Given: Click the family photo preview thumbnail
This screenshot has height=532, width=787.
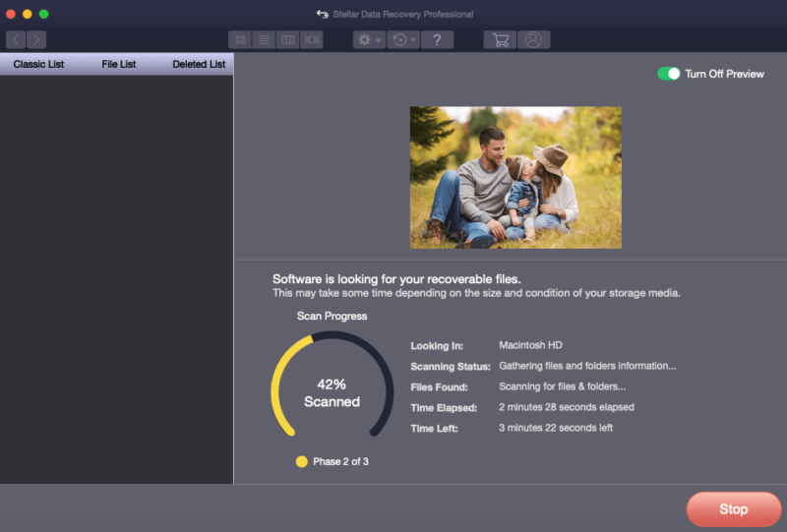Looking at the screenshot, I should (x=515, y=177).
